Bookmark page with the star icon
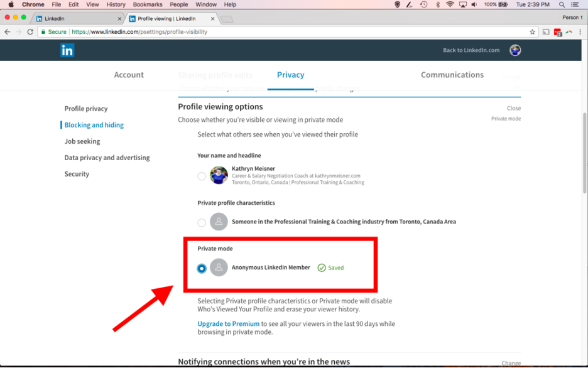The height and width of the screenshot is (368, 588). [x=532, y=32]
